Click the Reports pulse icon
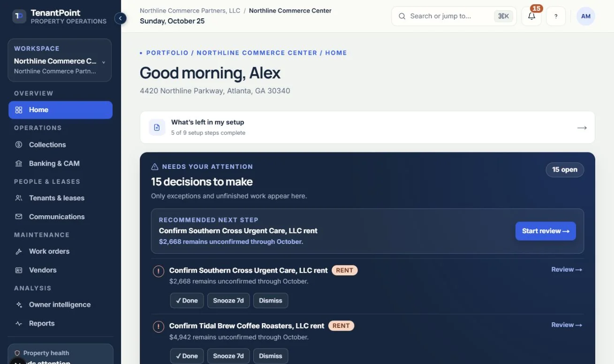The image size is (614, 364). 19,324
